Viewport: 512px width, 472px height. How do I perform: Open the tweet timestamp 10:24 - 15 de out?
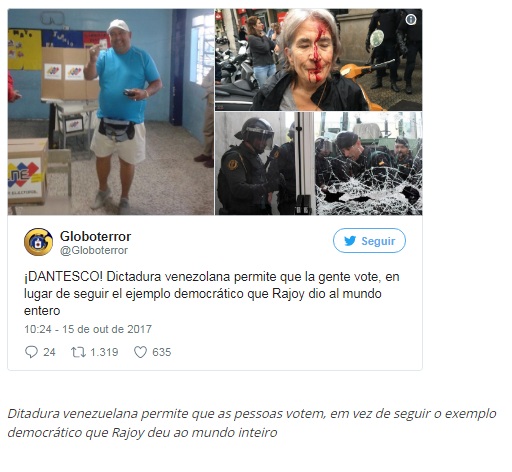point(88,329)
